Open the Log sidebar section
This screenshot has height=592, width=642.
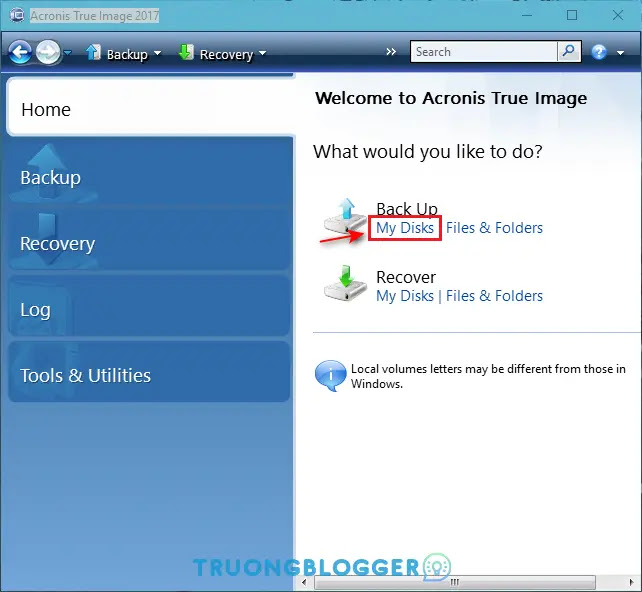[x=149, y=306]
